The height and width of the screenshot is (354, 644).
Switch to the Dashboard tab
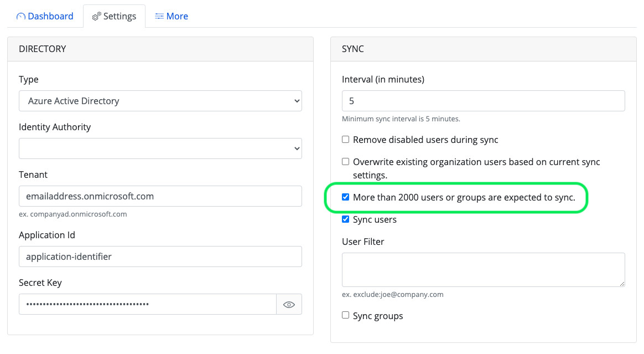click(x=50, y=17)
